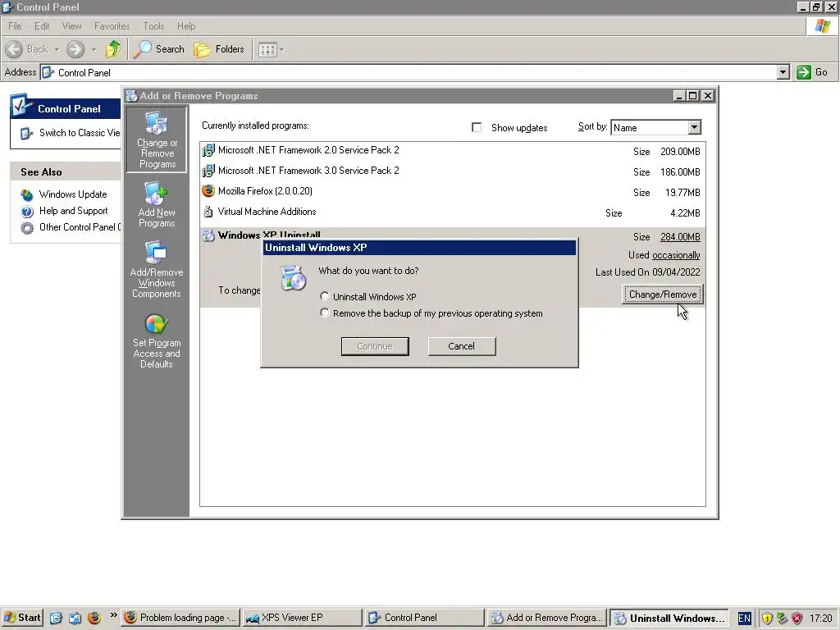Viewport: 840px width, 630px height.
Task: Click the Up folder toolbar icon
Action: coord(113,49)
